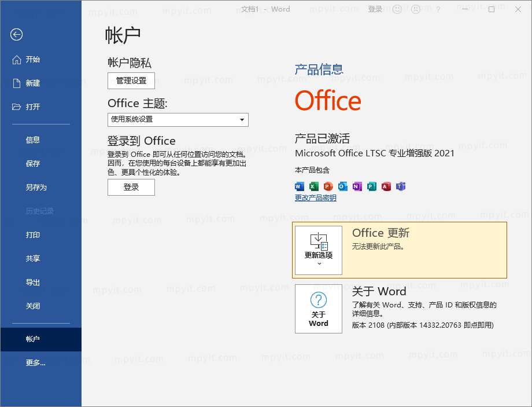Click the 关于 Word button
This screenshot has height=407, width=532.
point(319,309)
